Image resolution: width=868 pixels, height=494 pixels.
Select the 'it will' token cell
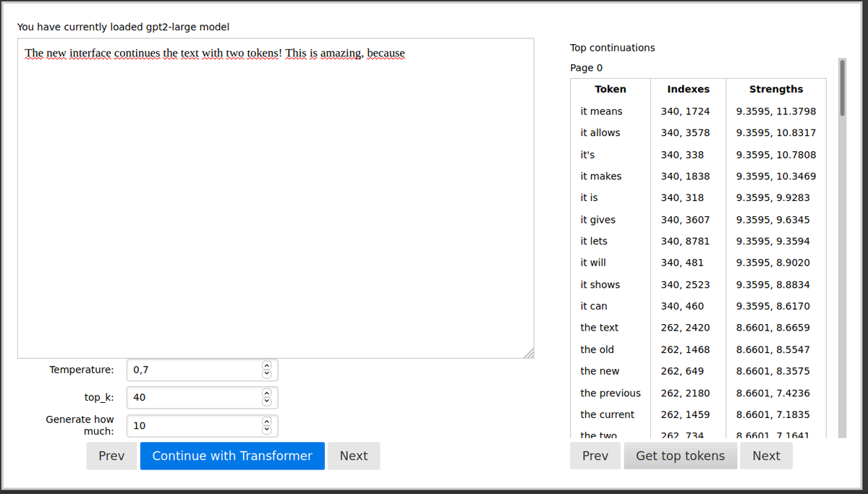coord(610,263)
